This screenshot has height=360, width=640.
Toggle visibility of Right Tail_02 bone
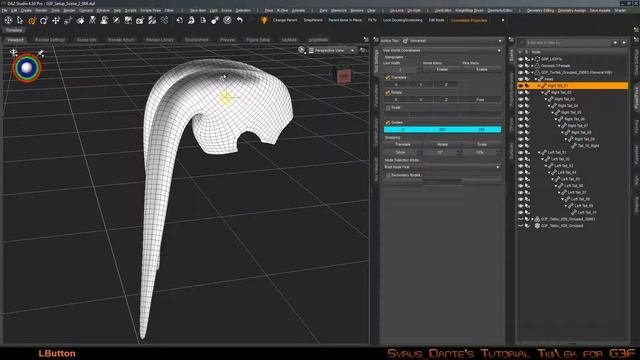coord(520,93)
